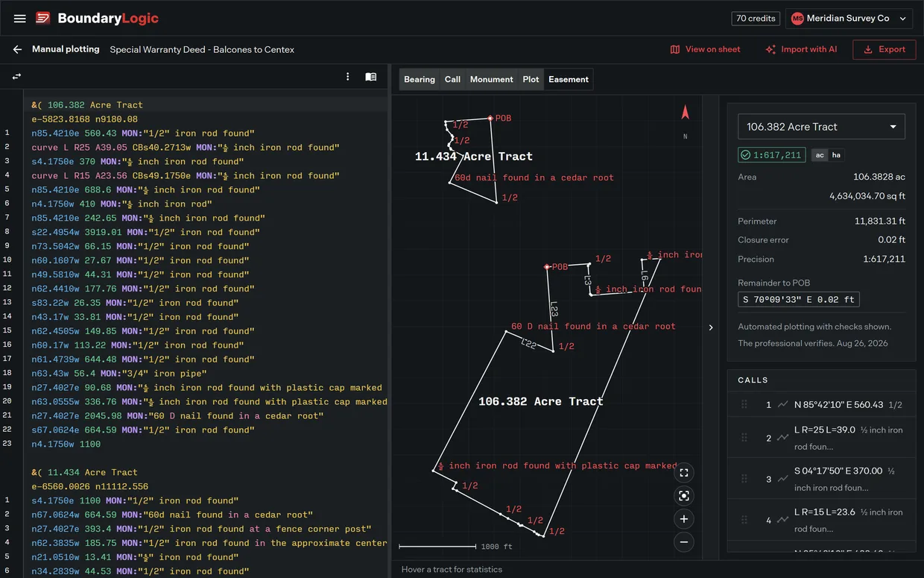This screenshot has width=924, height=578.
Task: Open the three-dot editor options menu
Action: pos(348,76)
